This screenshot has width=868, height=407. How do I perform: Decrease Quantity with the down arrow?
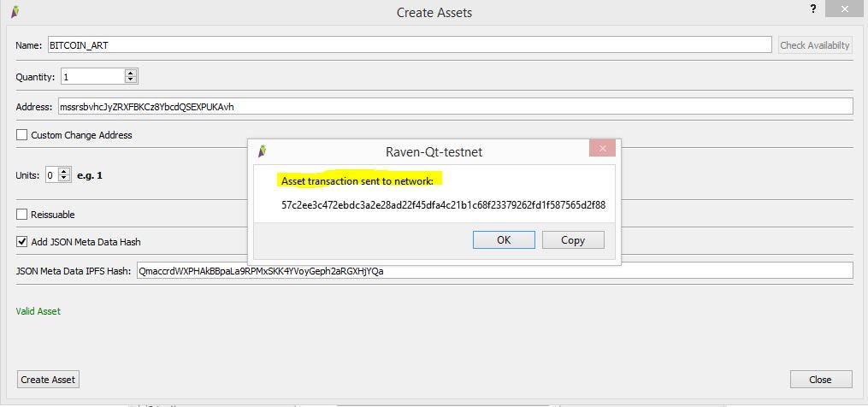tap(131, 80)
